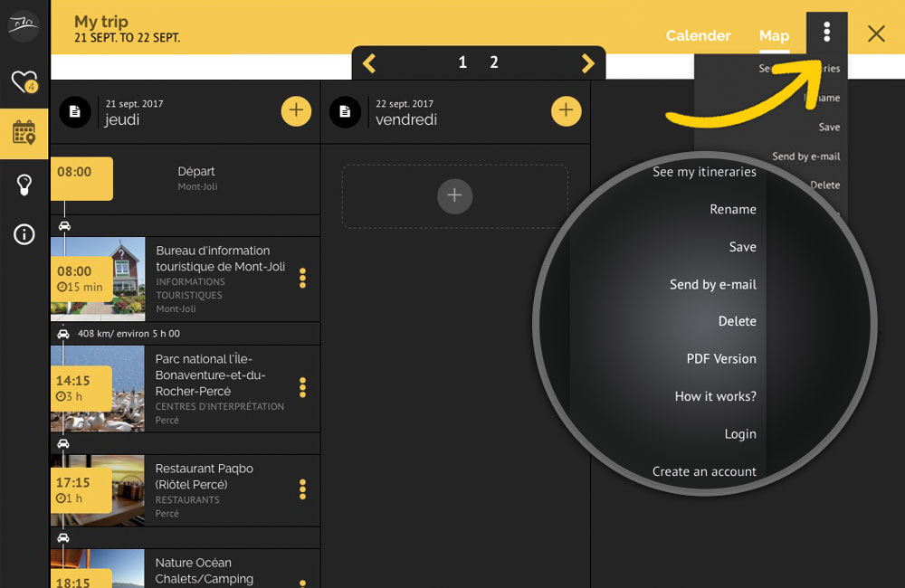Open favorites heart icon with badge 4
Viewport: 905px width, 588px height.
[x=24, y=81]
